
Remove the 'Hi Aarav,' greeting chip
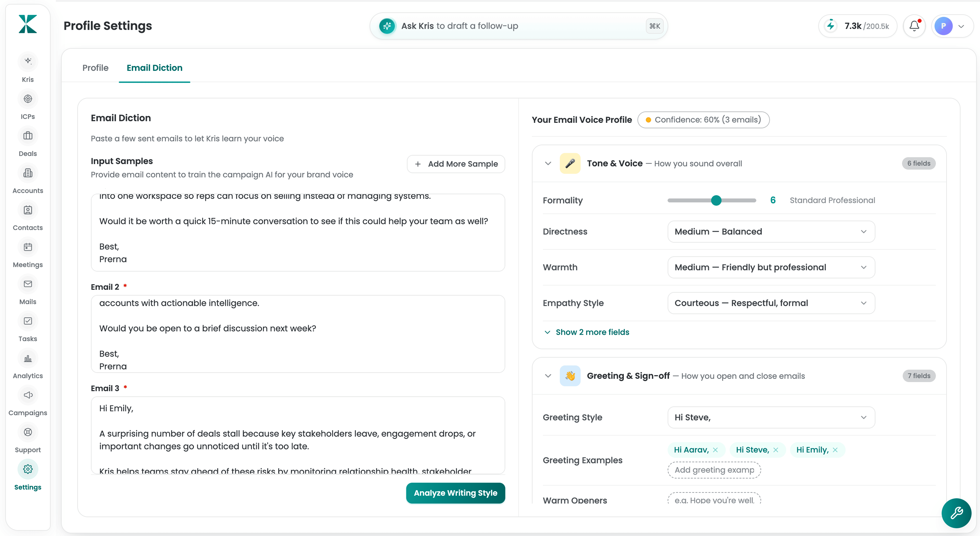coord(716,450)
